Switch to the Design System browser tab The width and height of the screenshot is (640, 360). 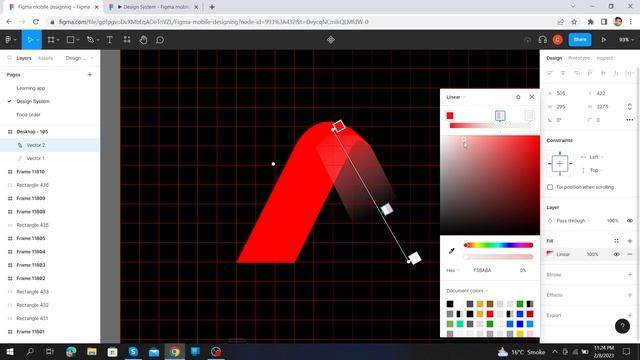pyautogui.click(x=153, y=7)
